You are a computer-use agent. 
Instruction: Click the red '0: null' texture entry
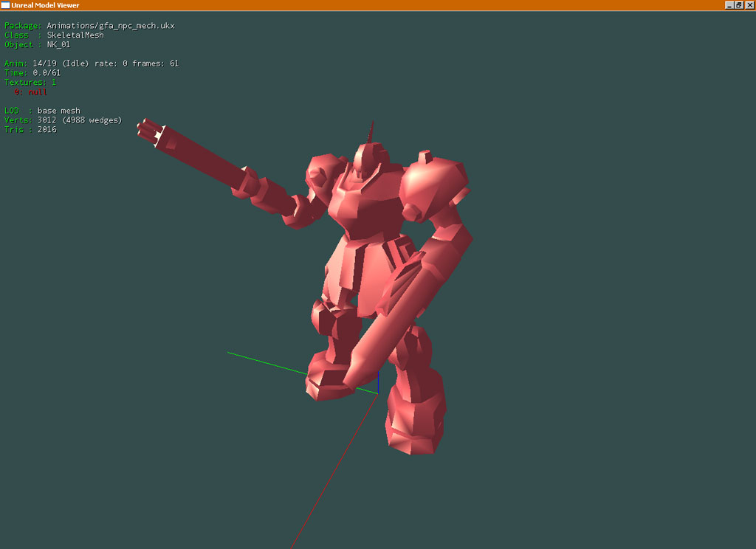point(30,91)
